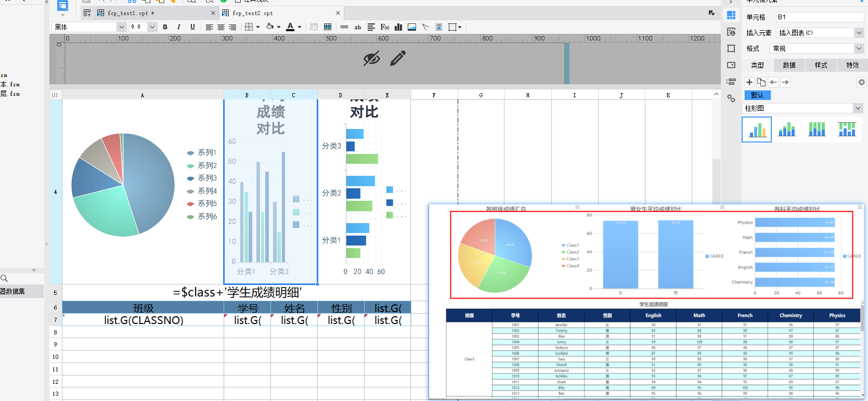Align cell text to the left
The image size is (868, 401).
point(209,27)
